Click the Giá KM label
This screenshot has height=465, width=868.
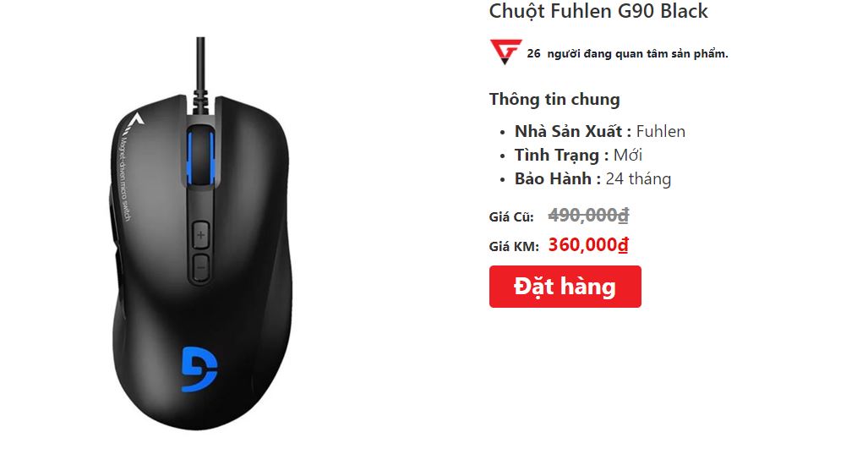(514, 247)
